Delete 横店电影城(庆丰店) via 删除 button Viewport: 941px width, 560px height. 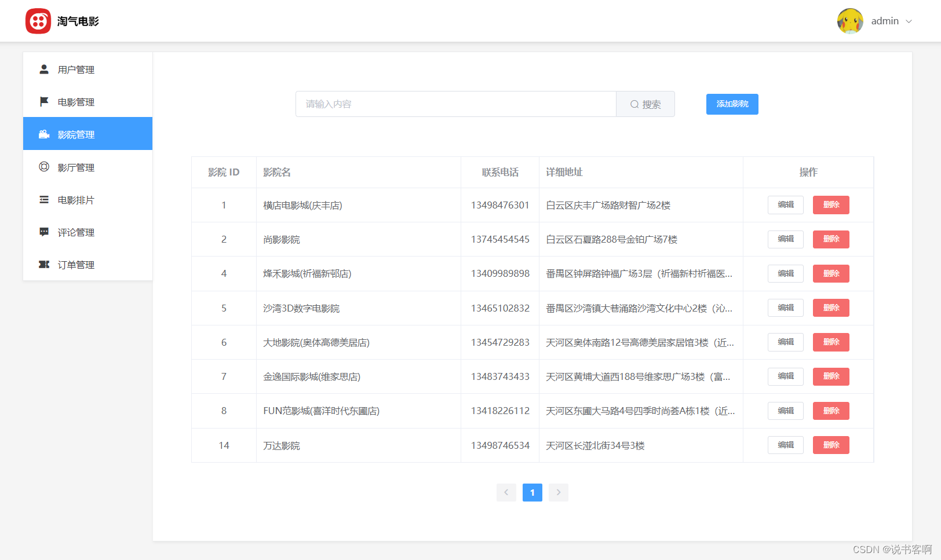coord(831,205)
